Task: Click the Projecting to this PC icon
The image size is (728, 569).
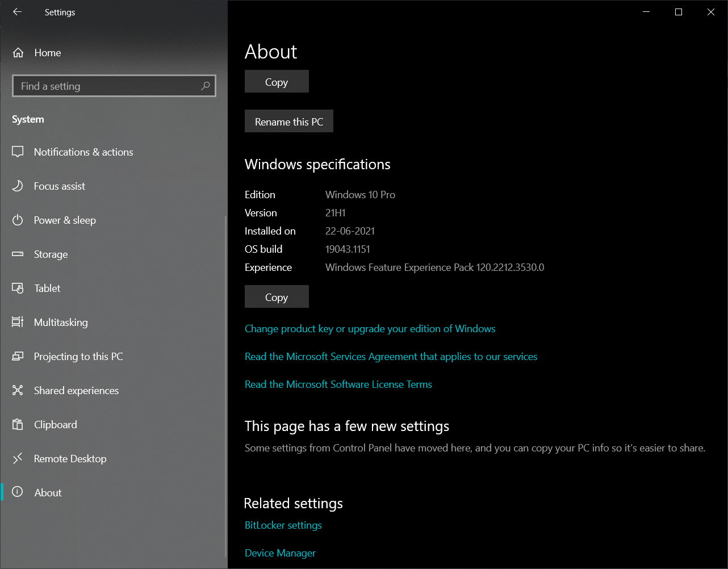Action: (x=18, y=356)
